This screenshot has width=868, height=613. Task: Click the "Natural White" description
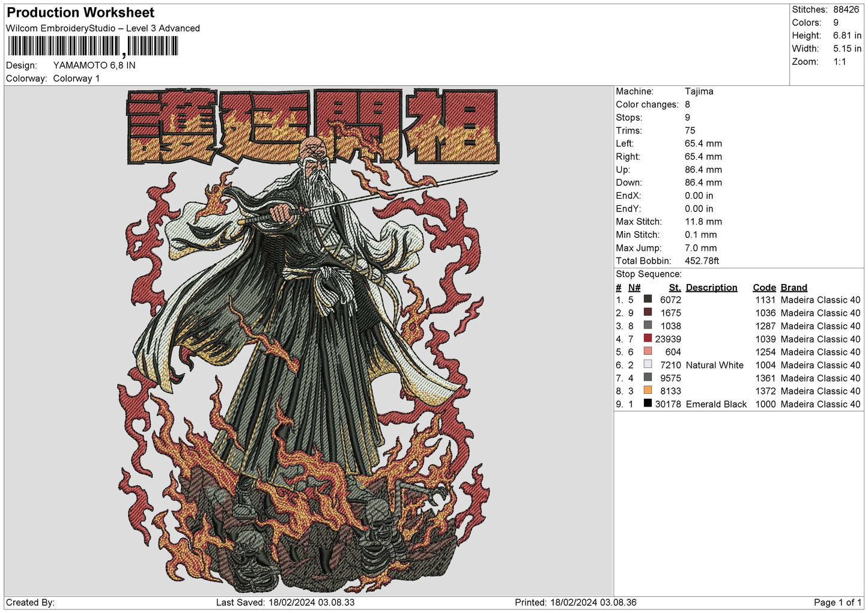coord(715,365)
